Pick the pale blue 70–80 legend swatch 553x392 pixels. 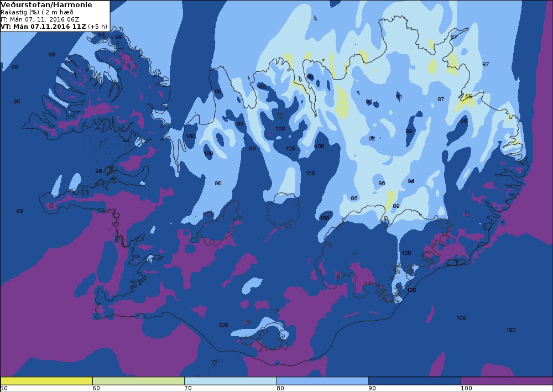[231, 381]
